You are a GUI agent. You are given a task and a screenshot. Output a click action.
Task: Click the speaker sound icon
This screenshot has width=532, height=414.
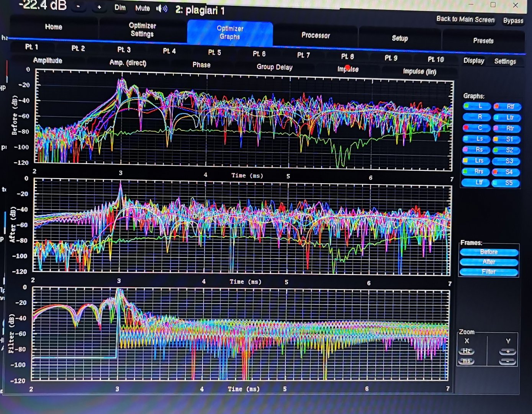[x=162, y=8]
